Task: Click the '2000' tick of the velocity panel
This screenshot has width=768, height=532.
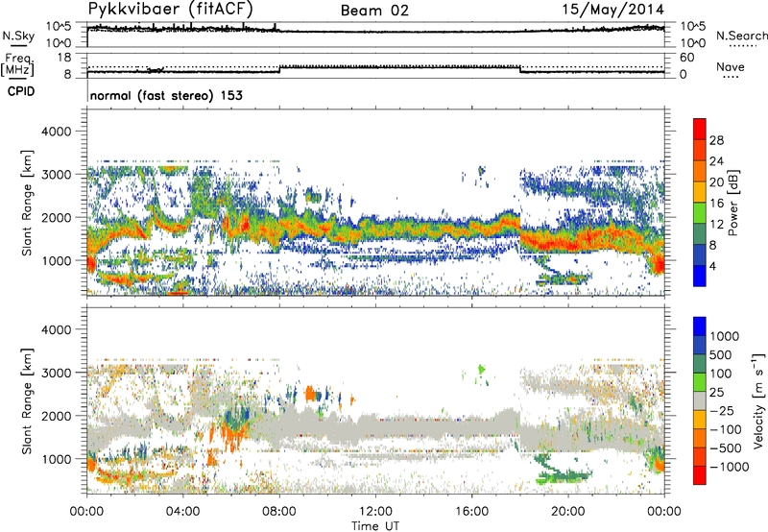Action: (56, 416)
